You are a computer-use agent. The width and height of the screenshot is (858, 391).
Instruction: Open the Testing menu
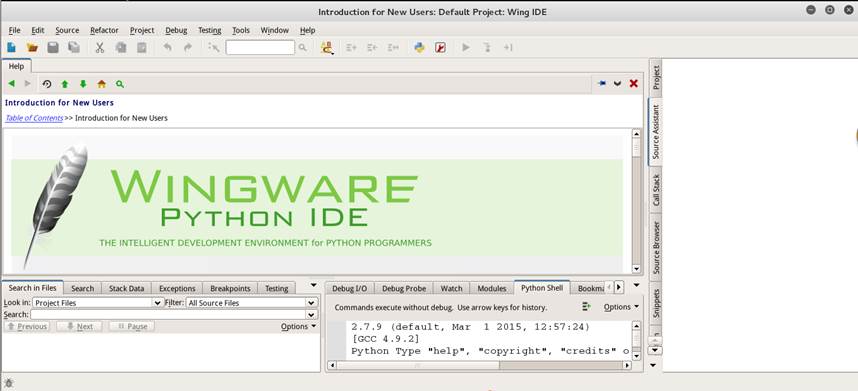click(x=210, y=30)
